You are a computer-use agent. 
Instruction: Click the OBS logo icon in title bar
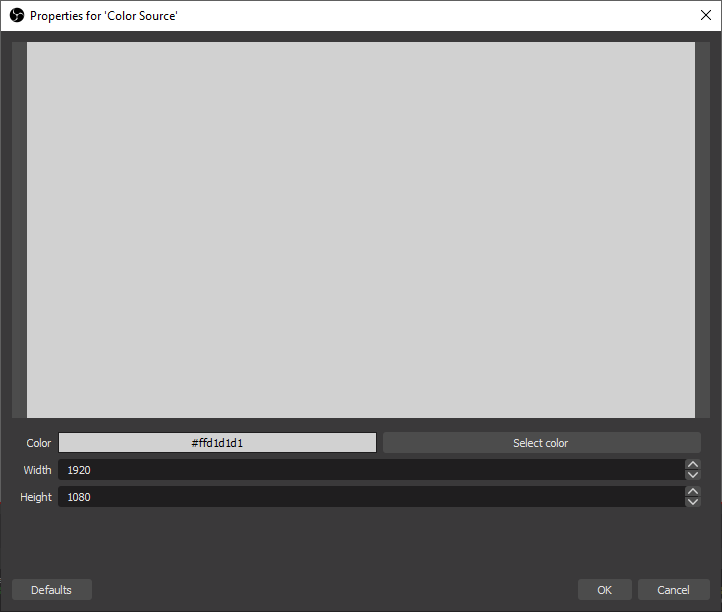click(x=17, y=16)
